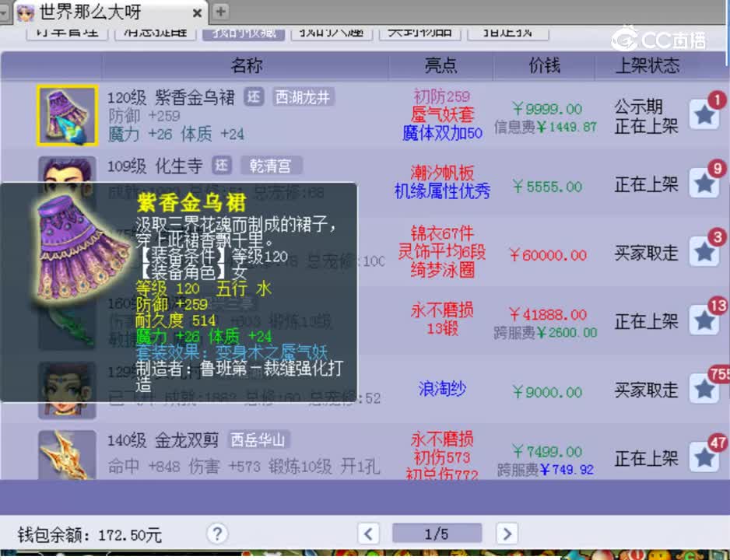Click the 109级 化生寺 character avatar
The height and width of the screenshot is (560, 730).
coord(68,170)
